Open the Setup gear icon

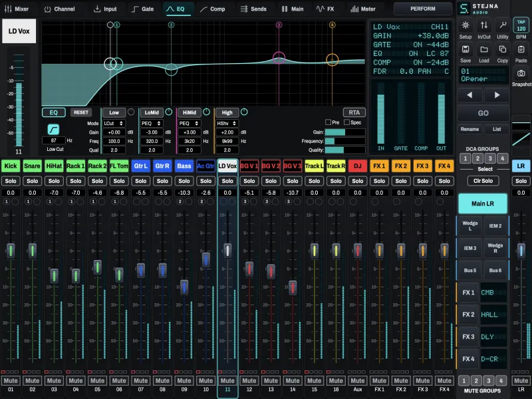[465, 25]
